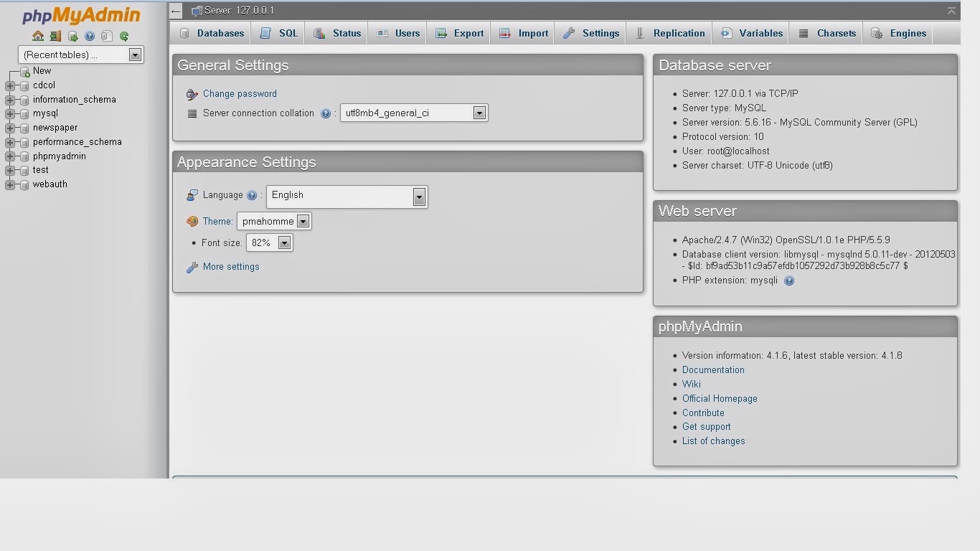
Task: Click the Engines tab icon
Action: pyautogui.click(x=877, y=33)
